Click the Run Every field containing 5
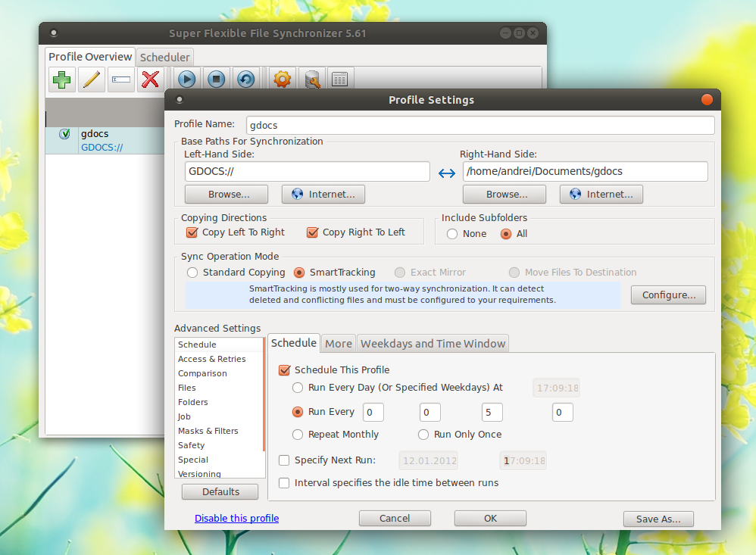This screenshot has height=555, width=756. tap(492, 413)
